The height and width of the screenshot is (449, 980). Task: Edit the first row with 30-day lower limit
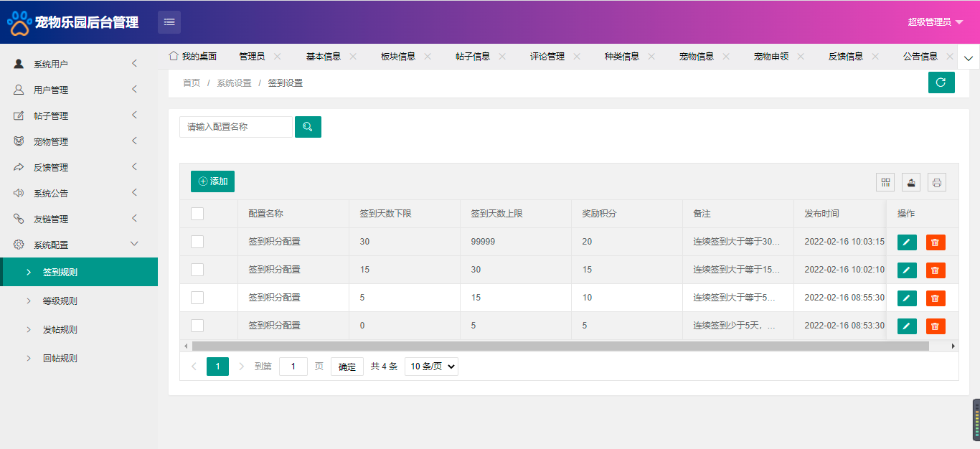pyautogui.click(x=907, y=242)
